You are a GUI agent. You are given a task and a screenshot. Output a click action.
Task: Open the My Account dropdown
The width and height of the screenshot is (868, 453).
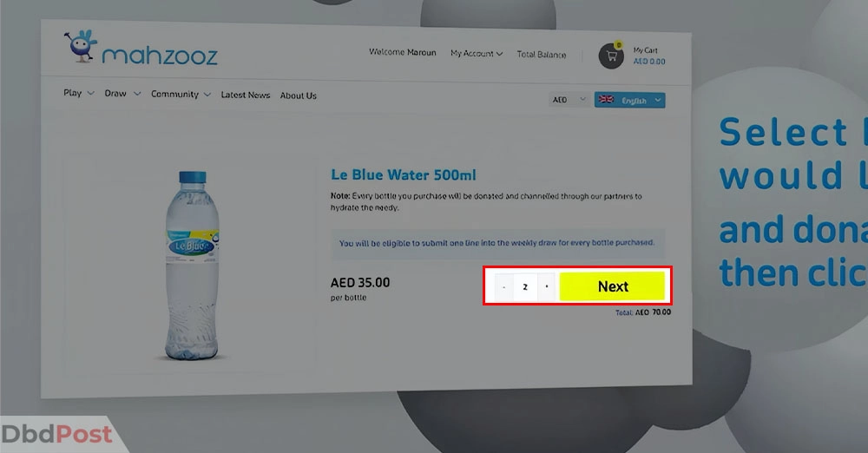[476, 53]
